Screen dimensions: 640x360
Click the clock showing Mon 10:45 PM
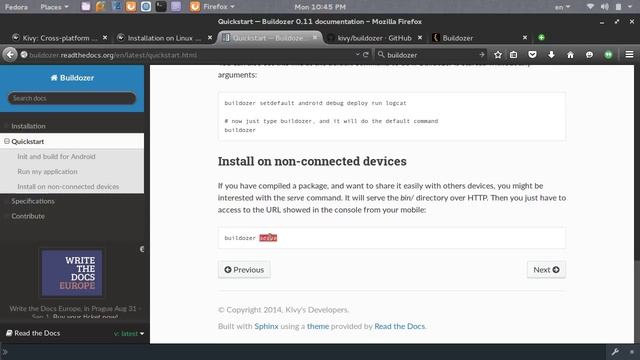coord(320,7)
